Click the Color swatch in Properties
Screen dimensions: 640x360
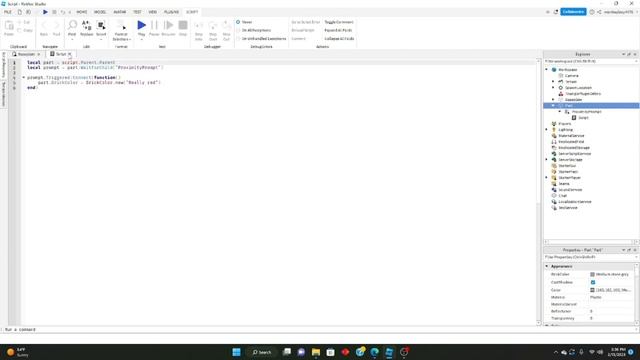click(592, 290)
